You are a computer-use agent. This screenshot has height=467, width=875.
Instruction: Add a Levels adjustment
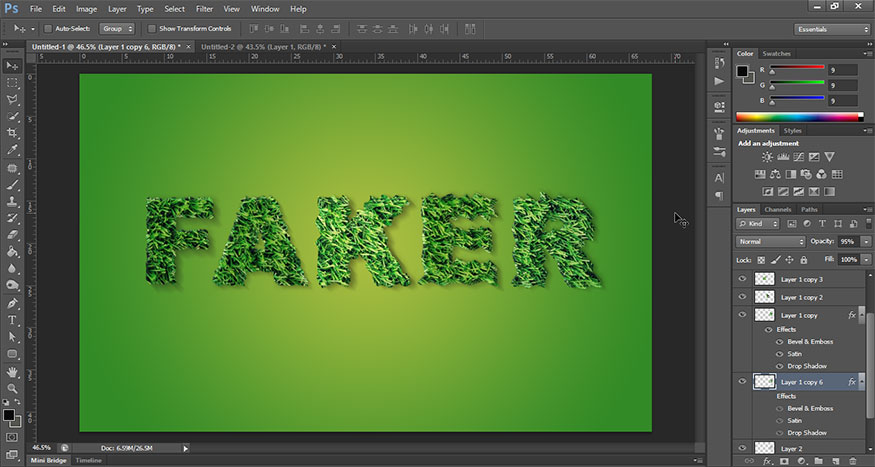tap(783, 157)
